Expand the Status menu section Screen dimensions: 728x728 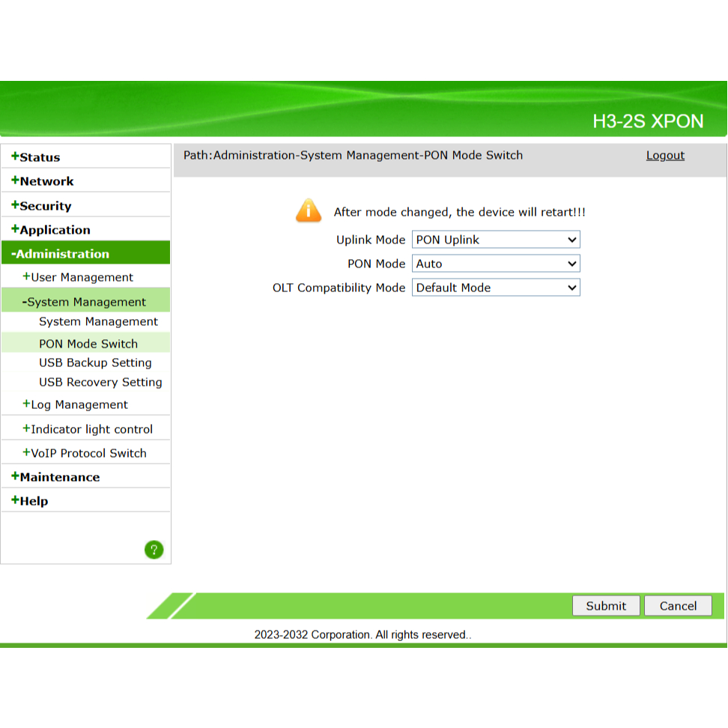(x=36, y=157)
